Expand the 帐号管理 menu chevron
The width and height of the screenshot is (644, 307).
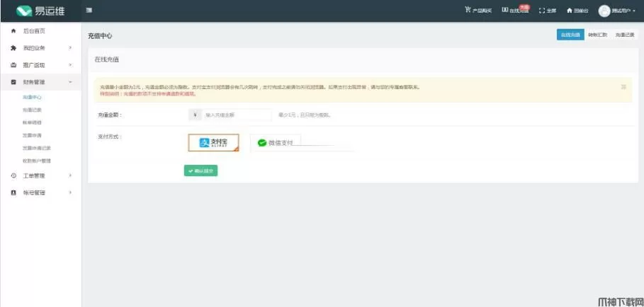tap(70, 192)
